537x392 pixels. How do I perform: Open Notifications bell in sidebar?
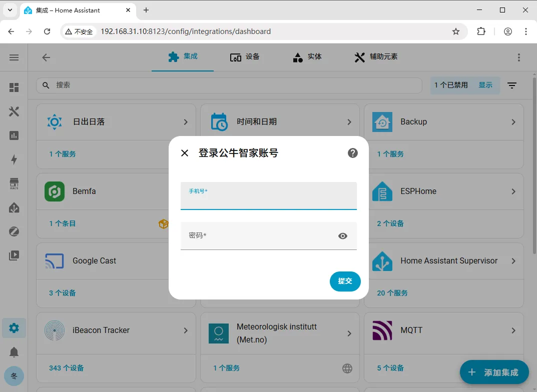click(14, 352)
